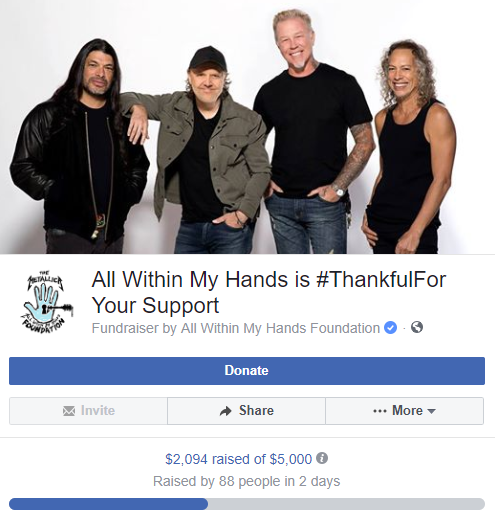
Task: Click the blue verified badge icon
Action: pyautogui.click(x=390, y=328)
